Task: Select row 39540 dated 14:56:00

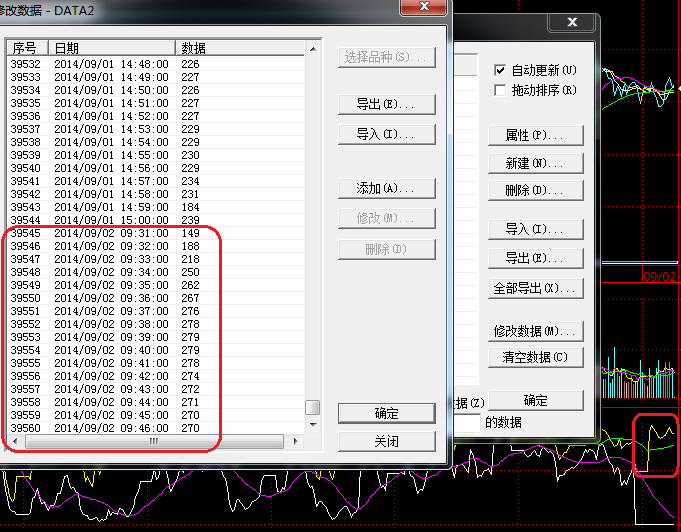Action: pyautogui.click(x=155, y=168)
